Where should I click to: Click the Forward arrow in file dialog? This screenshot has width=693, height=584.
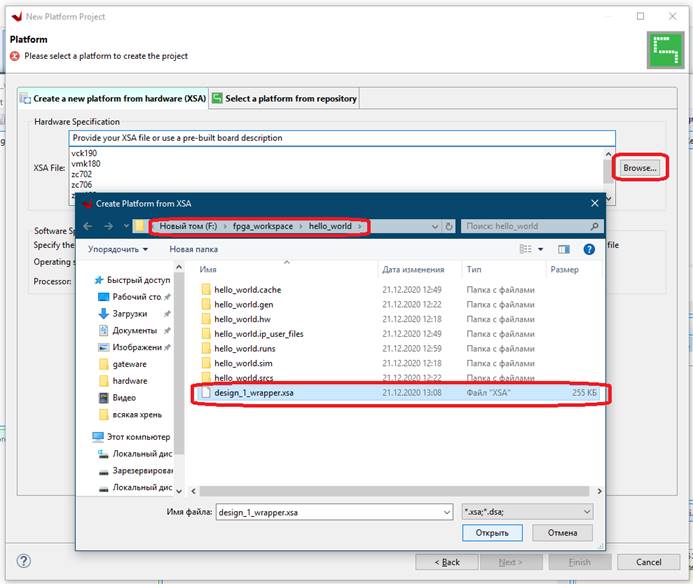(x=108, y=226)
